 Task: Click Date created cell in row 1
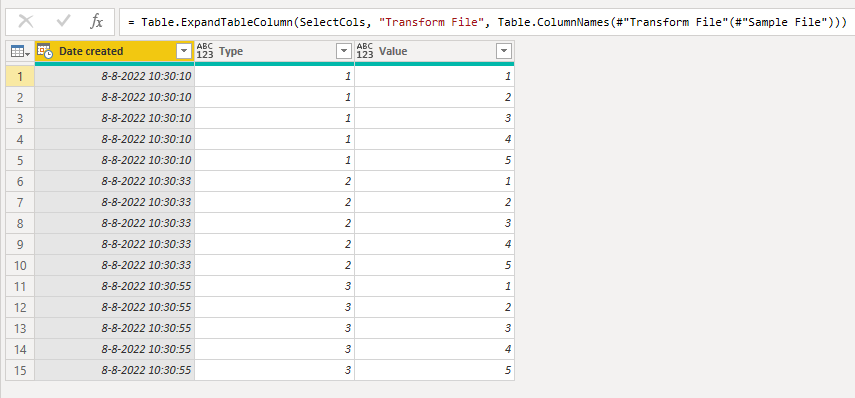coord(115,76)
